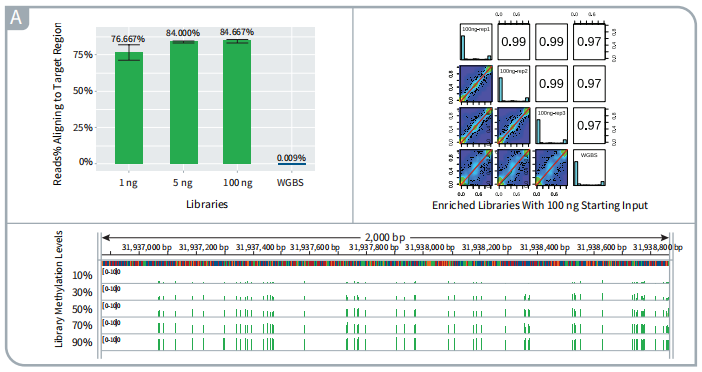
Task: Click the '1 ng' x-axis label
Action: pyautogui.click(x=128, y=183)
